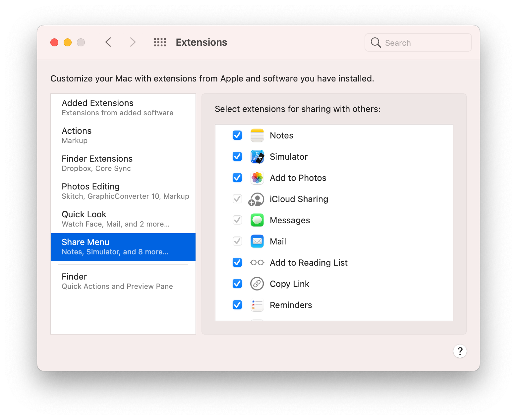Click the Photos pinwheel icon
The image size is (517, 420).
click(x=257, y=178)
